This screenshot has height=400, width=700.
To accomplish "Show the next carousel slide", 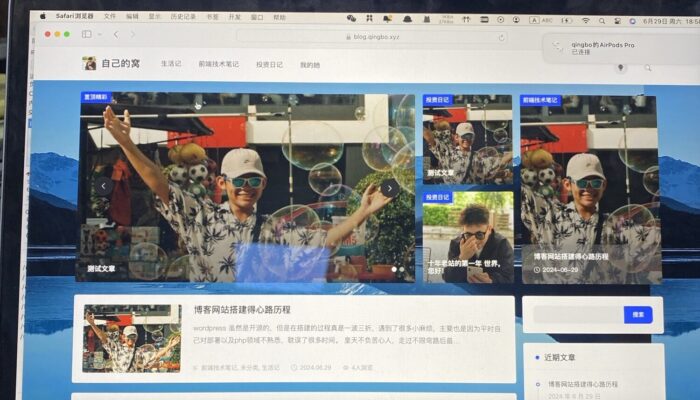I will tap(389, 188).
